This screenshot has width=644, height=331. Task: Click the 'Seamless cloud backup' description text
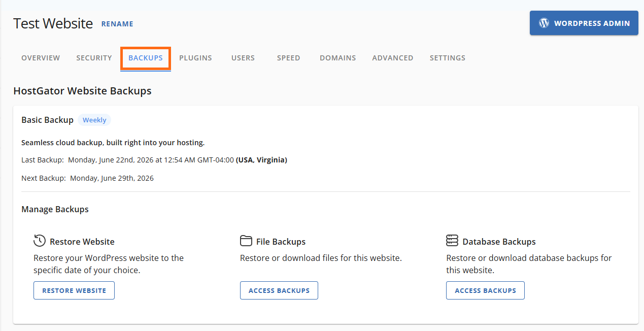tap(113, 143)
